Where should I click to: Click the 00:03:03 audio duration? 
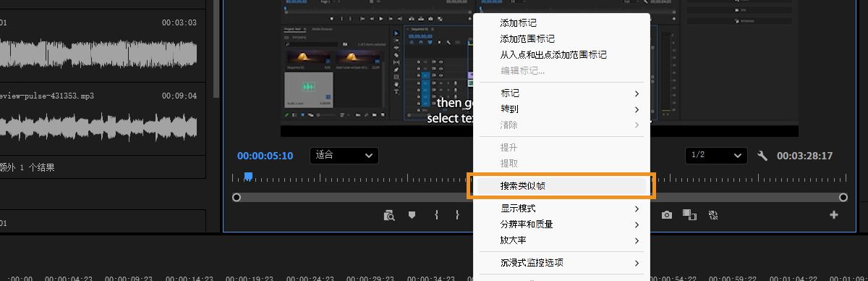click(x=179, y=23)
